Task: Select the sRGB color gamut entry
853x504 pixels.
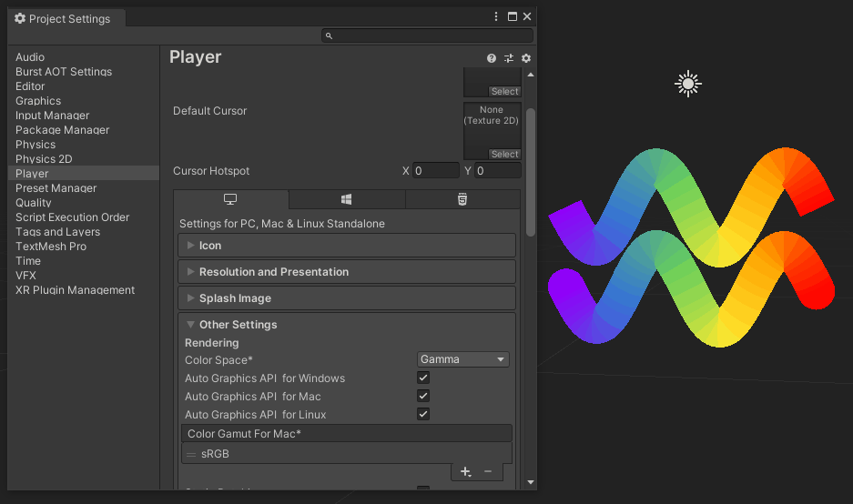Action: (x=347, y=454)
